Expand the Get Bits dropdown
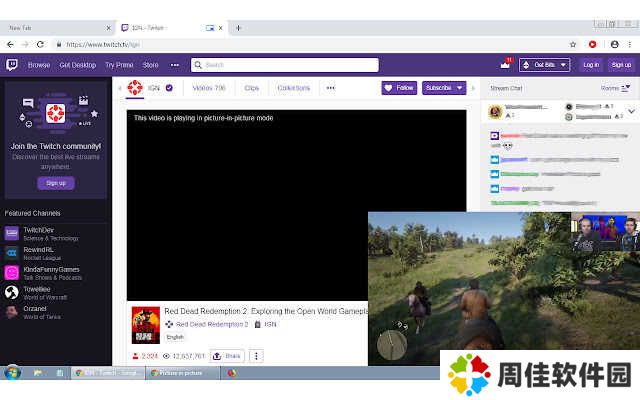The height and width of the screenshot is (400, 640). tap(544, 65)
